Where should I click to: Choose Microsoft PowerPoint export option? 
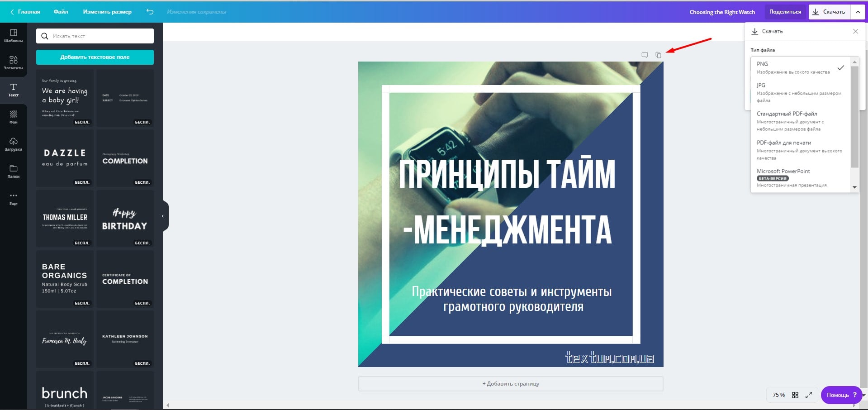800,178
